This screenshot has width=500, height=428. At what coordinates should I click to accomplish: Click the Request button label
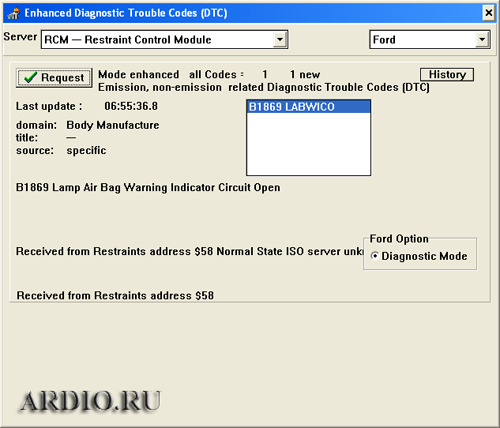(63, 77)
